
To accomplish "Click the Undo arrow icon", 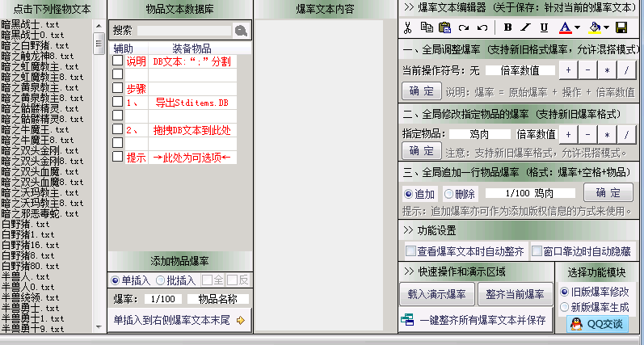I will click(482, 28).
